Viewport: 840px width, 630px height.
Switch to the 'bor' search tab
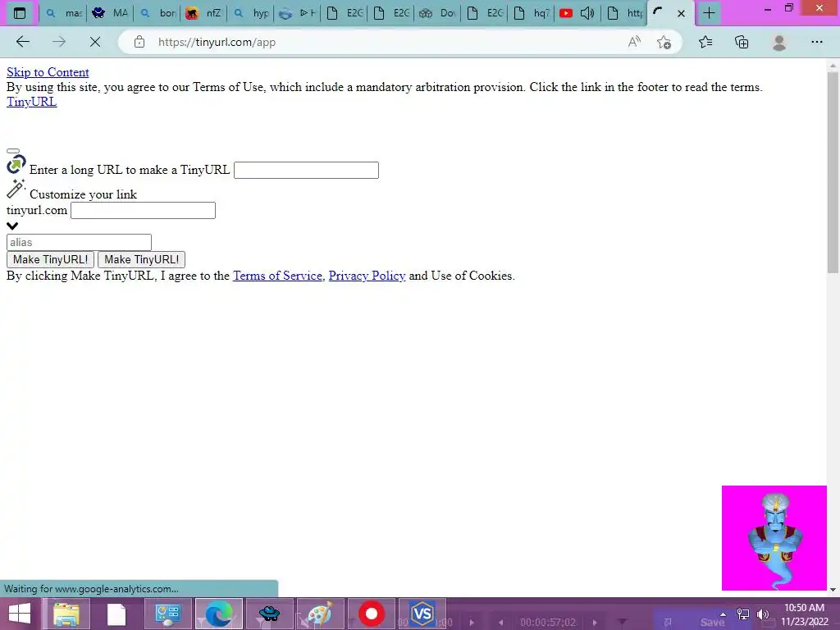point(157,13)
